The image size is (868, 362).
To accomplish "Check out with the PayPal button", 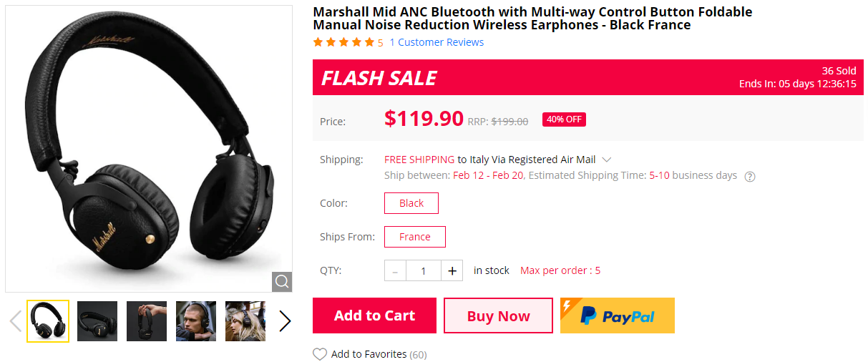I will click(x=617, y=315).
